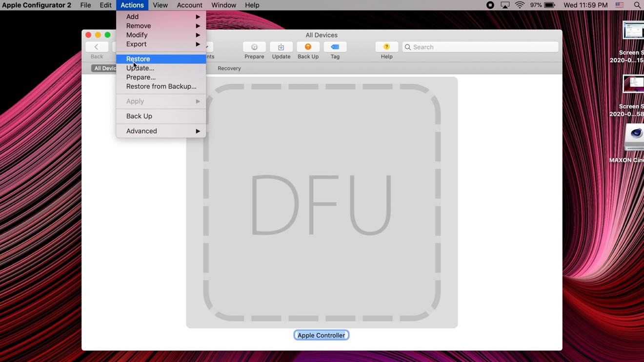Click the clock showing Wed 11:59 PM
This screenshot has width=644, height=362.
585,5
